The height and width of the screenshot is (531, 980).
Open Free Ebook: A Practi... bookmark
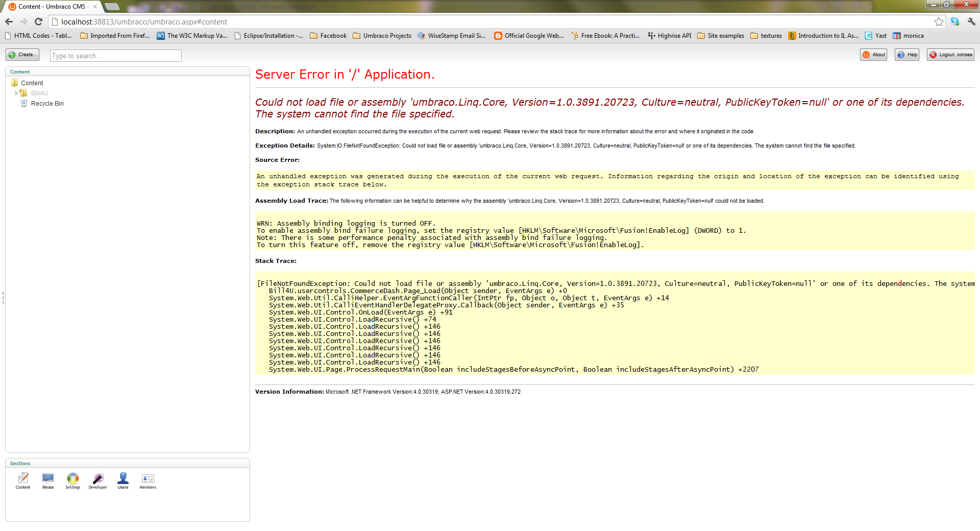point(605,36)
